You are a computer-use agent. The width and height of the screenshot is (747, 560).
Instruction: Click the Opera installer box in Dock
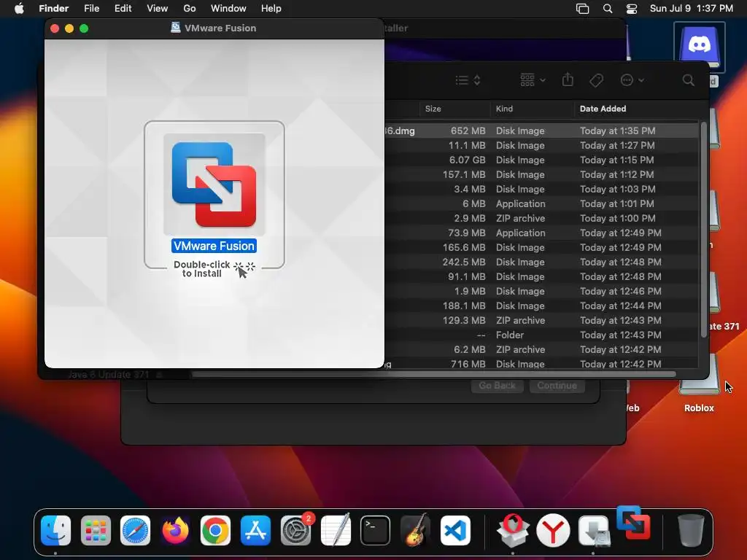[x=513, y=530]
